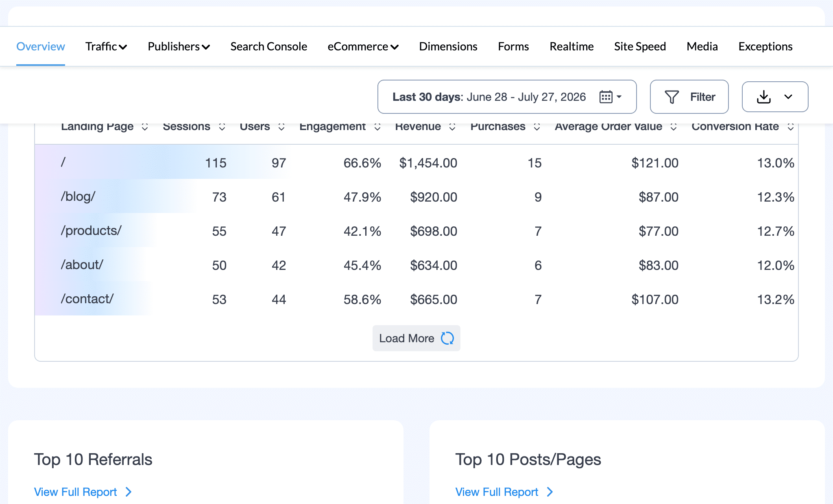The width and height of the screenshot is (833, 504).
Task: Expand the Traffic menu
Action: (106, 46)
